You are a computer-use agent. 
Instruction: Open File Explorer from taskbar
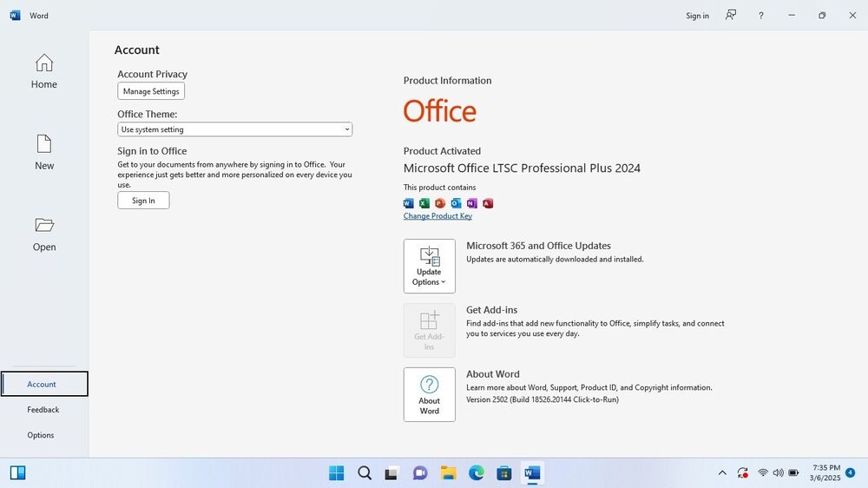pyautogui.click(x=448, y=472)
